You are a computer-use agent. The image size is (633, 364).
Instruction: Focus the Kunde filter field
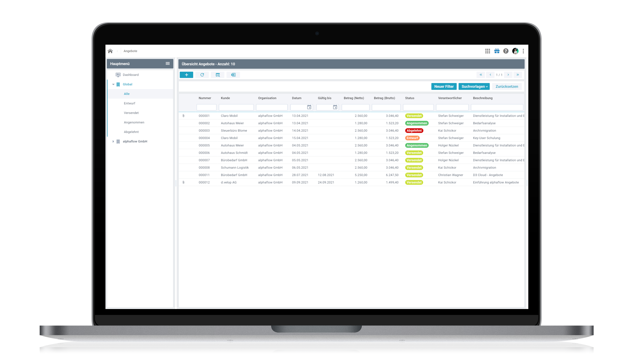236,107
